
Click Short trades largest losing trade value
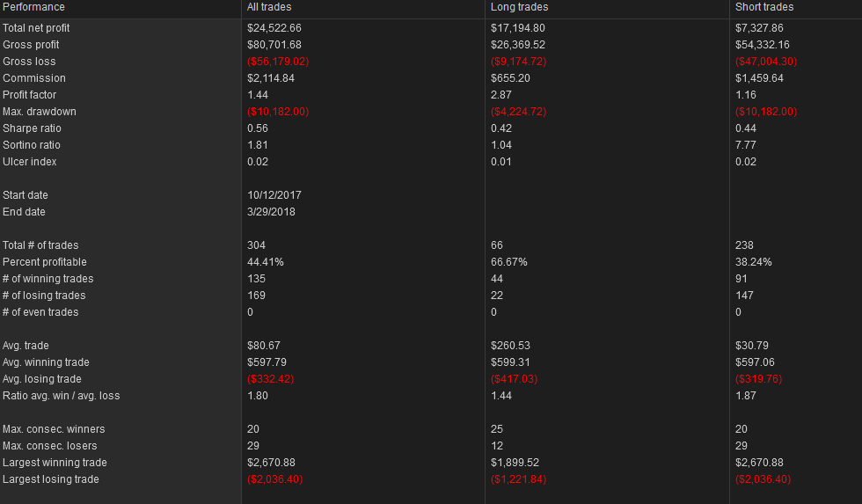pyautogui.click(x=763, y=479)
